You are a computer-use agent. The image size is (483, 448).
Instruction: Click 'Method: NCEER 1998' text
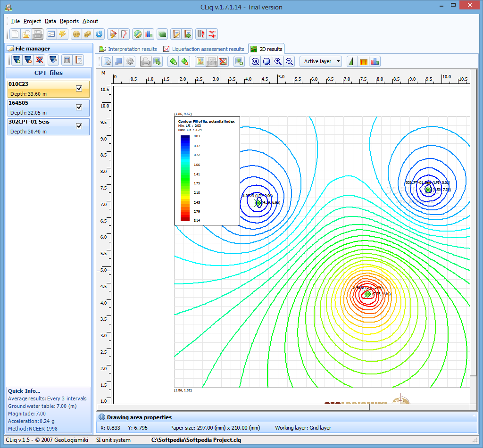(x=33, y=429)
